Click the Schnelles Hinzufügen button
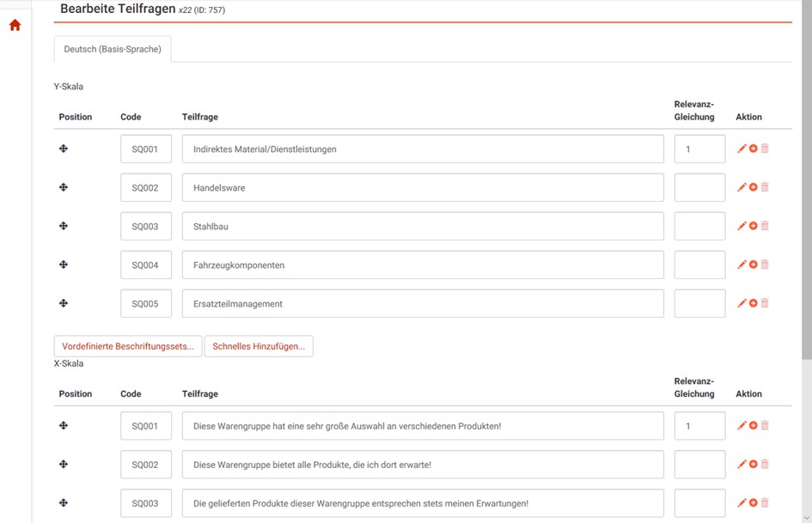 click(259, 346)
